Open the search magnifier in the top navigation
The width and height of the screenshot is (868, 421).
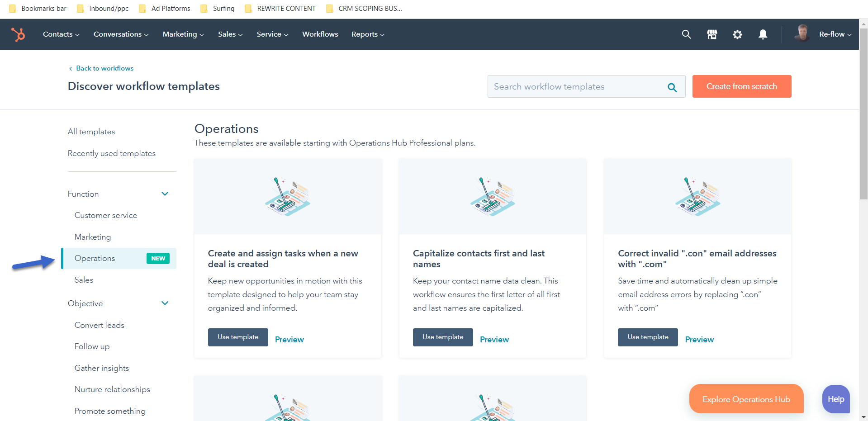click(686, 34)
